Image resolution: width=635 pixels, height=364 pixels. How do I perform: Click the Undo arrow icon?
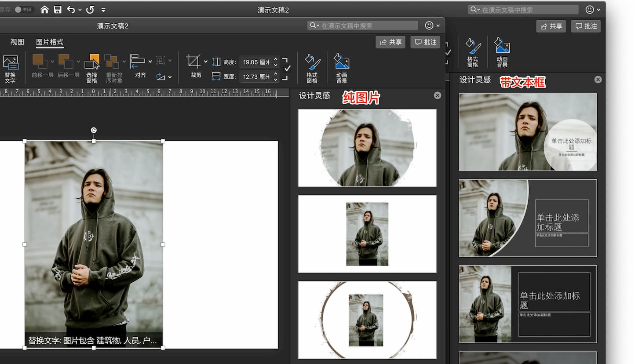coord(71,10)
